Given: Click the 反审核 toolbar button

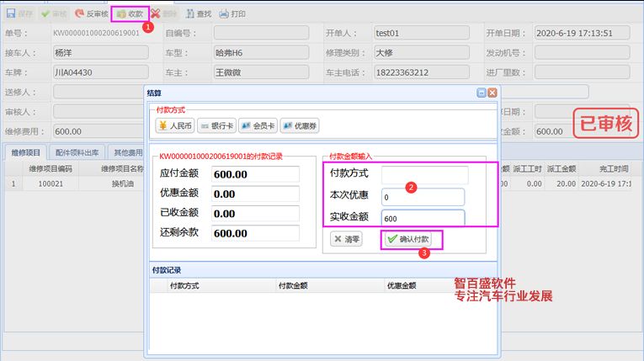Looking at the screenshot, I should pyautogui.click(x=92, y=14).
